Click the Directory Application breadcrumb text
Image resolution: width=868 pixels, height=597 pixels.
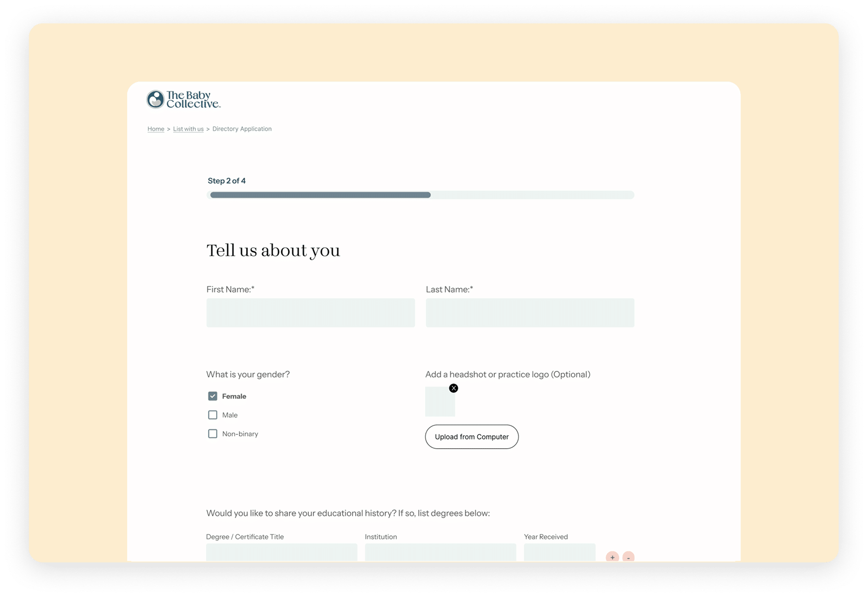tap(242, 129)
